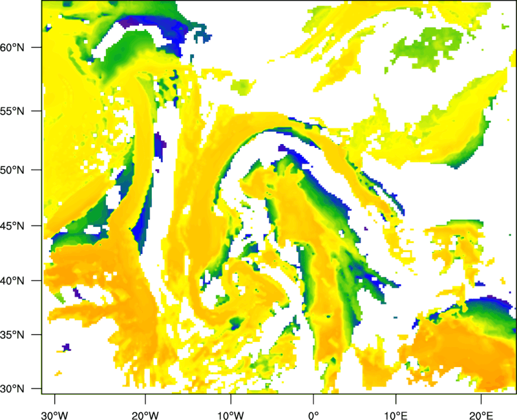Click the 30°N latitude label
Image resolution: width=517 pixels, height=420 pixels.
[12, 389]
